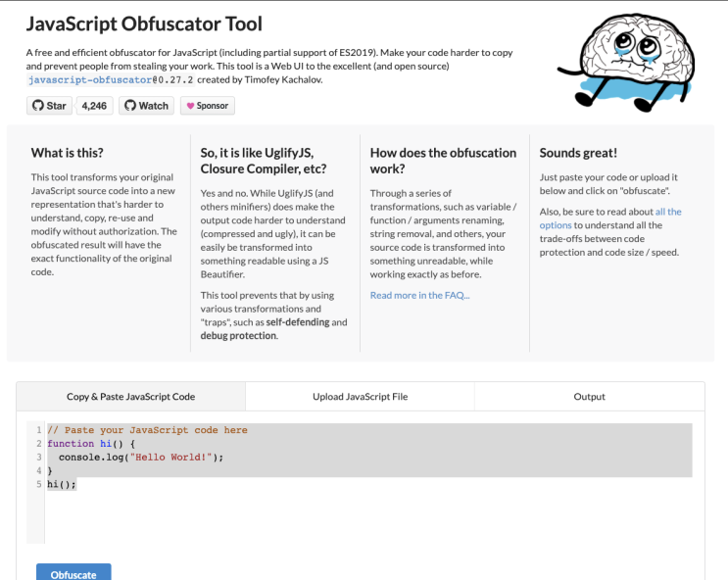Click the JavaScript Obfuscator Tool heading
Viewport: 728px width, 580px height.
point(144,24)
